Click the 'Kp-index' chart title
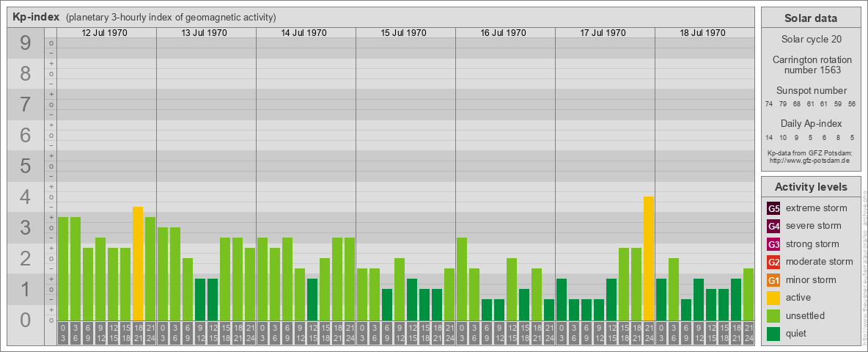This screenshot has width=868, height=352. coord(36,17)
